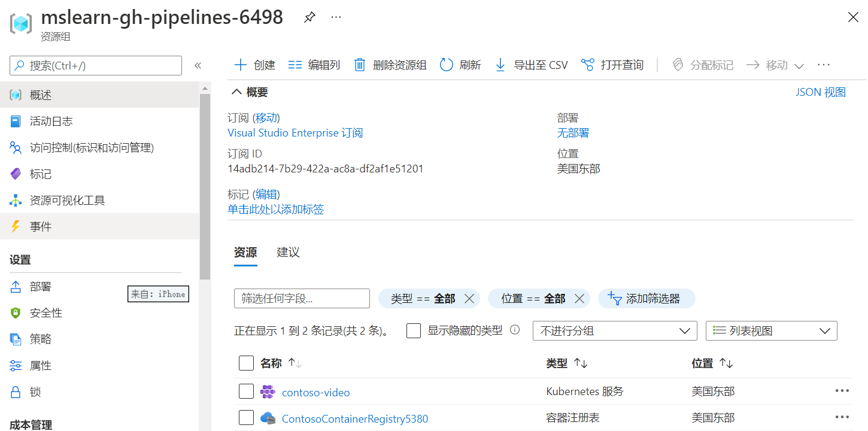
Task: Open 编辑列 column editor
Action: (x=314, y=65)
